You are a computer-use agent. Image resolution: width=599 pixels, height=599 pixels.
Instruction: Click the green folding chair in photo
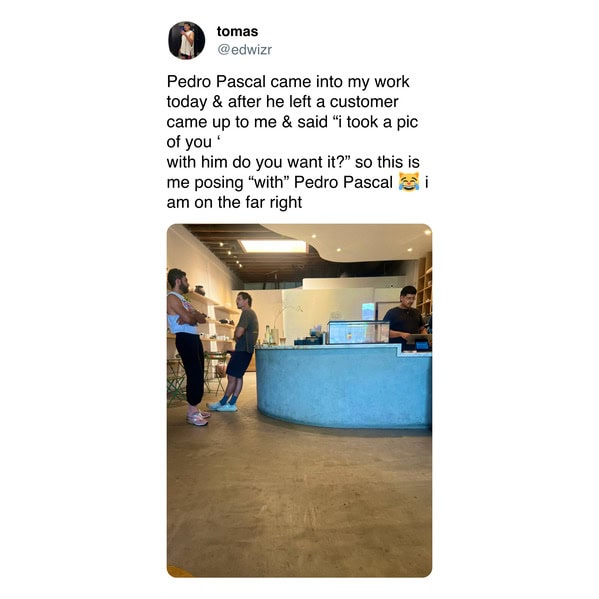coord(215,371)
